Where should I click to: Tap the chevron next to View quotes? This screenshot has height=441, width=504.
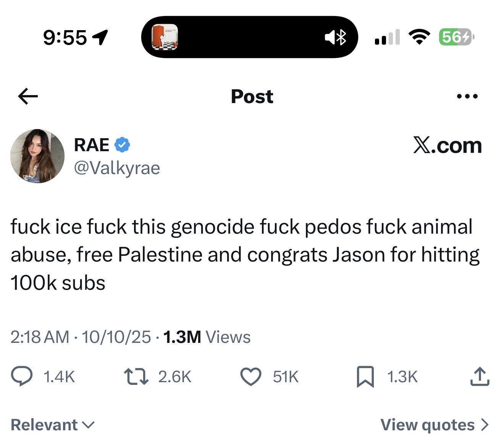(x=485, y=425)
